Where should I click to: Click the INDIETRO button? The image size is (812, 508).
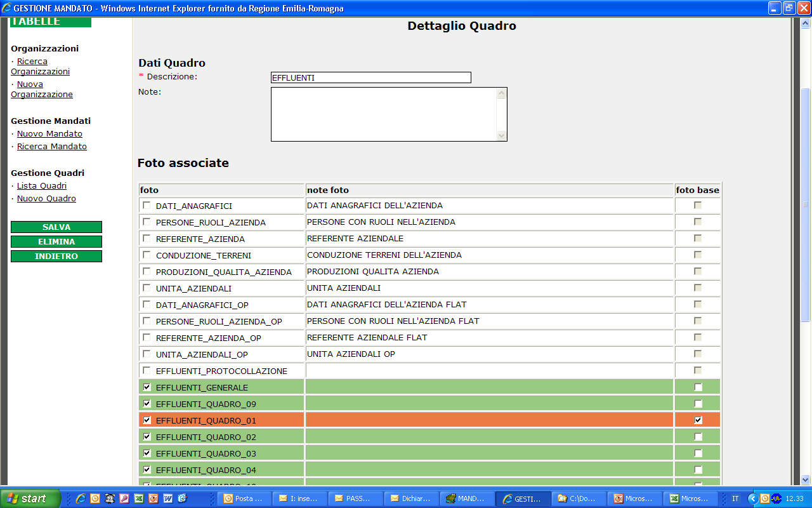pos(56,257)
